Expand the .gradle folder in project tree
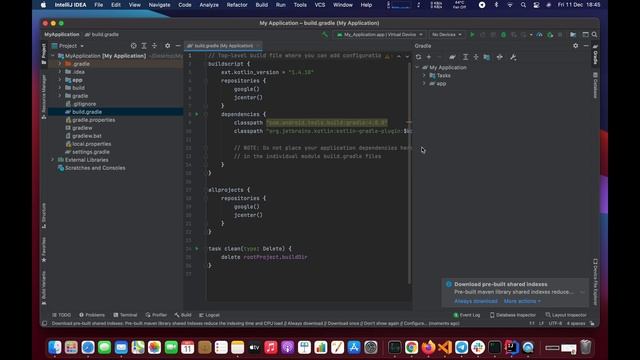Viewport: 640px width, 360px height. (x=60, y=64)
